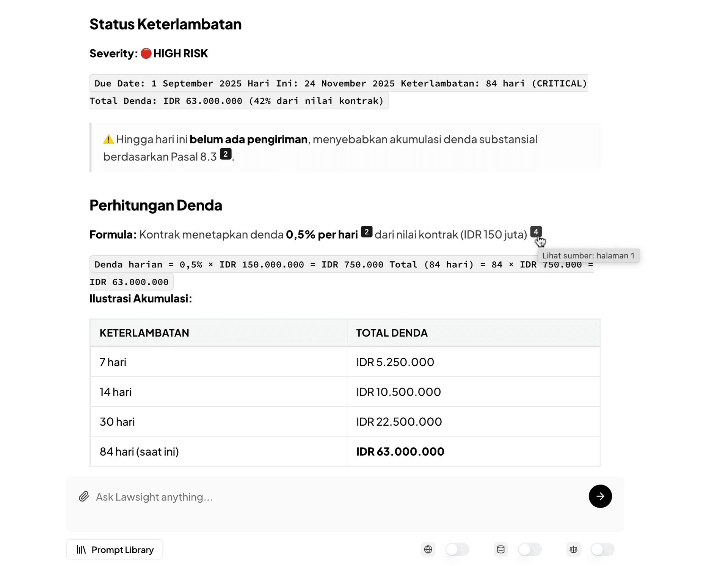Select the TOTAL DENDA column header
Screen dimensions: 728x566
point(392,333)
